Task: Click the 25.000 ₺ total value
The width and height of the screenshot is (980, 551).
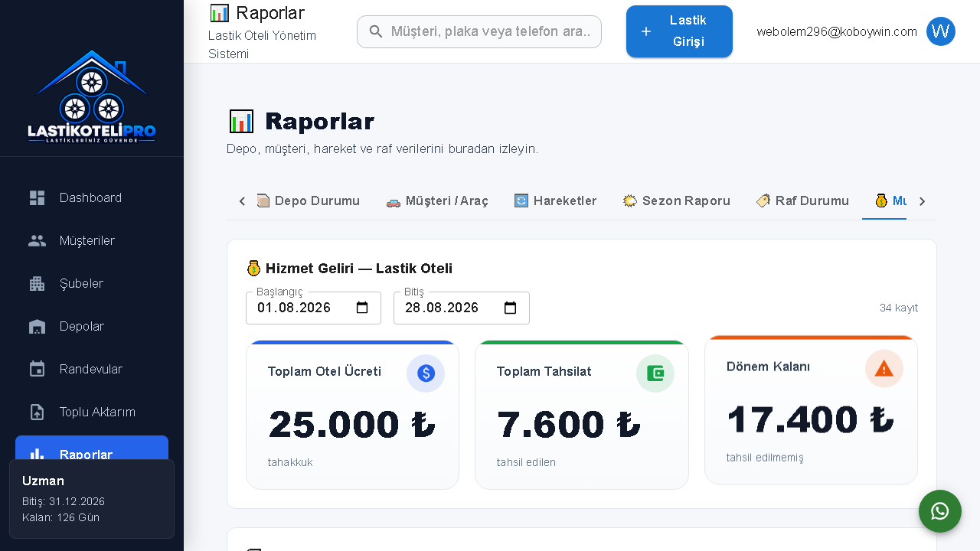Action: tap(352, 425)
